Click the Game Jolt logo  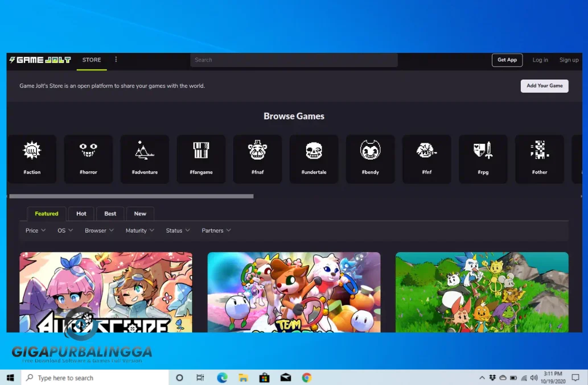40,60
